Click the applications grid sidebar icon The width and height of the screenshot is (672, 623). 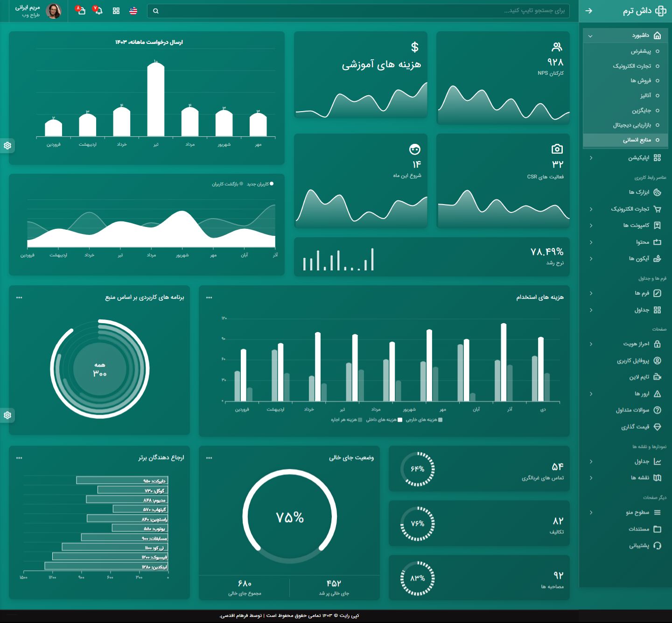[x=657, y=158]
